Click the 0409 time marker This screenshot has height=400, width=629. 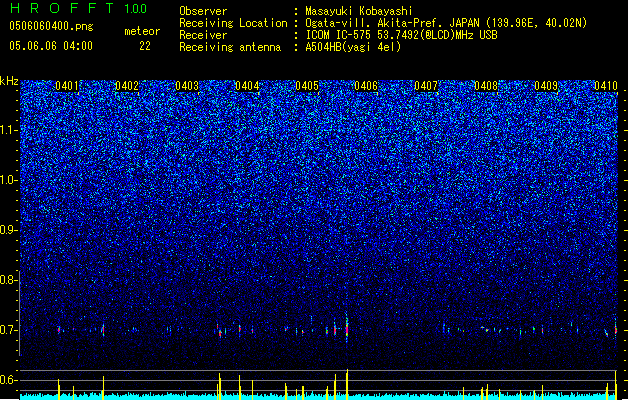pyautogui.click(x=546, y=86)
